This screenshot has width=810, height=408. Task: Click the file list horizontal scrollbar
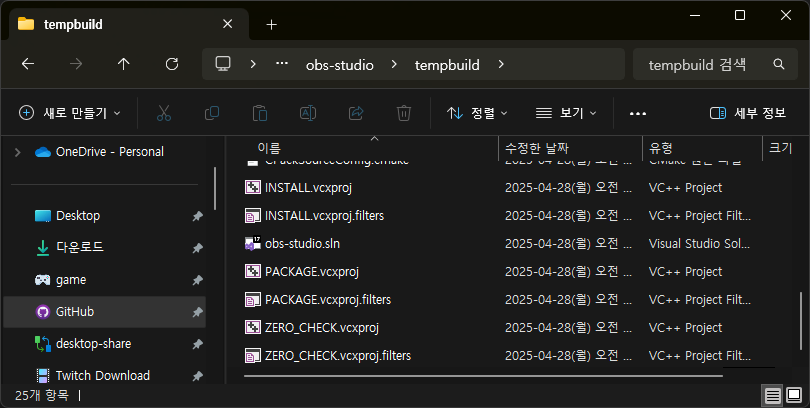click(483, 375)
